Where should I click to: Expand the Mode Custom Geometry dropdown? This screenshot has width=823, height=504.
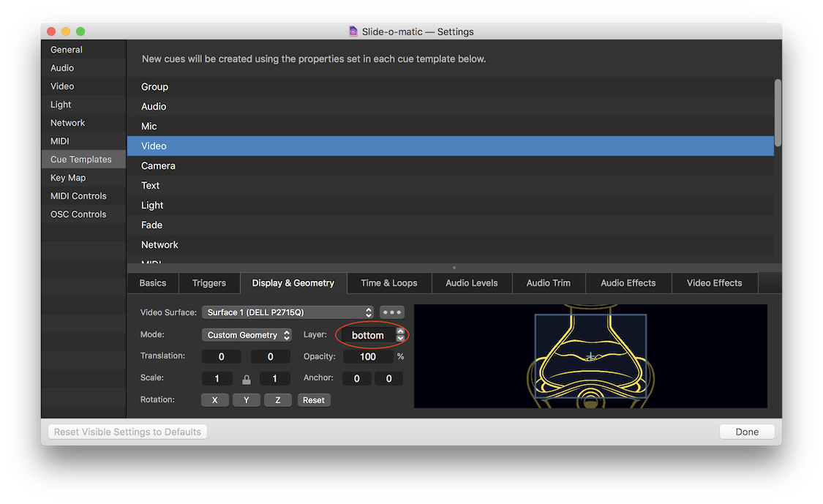pyautogui.click(x=247, y=335)
